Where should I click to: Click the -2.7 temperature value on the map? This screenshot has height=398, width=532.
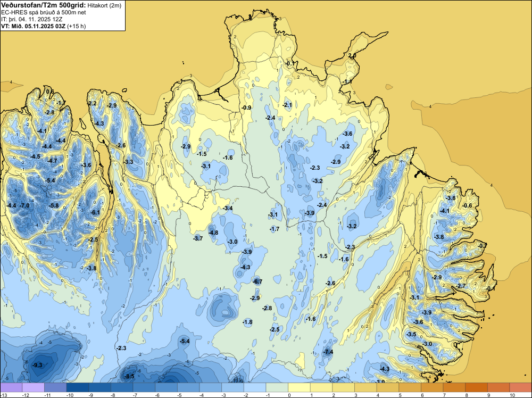pyautogui.click(x=461, y=286)
